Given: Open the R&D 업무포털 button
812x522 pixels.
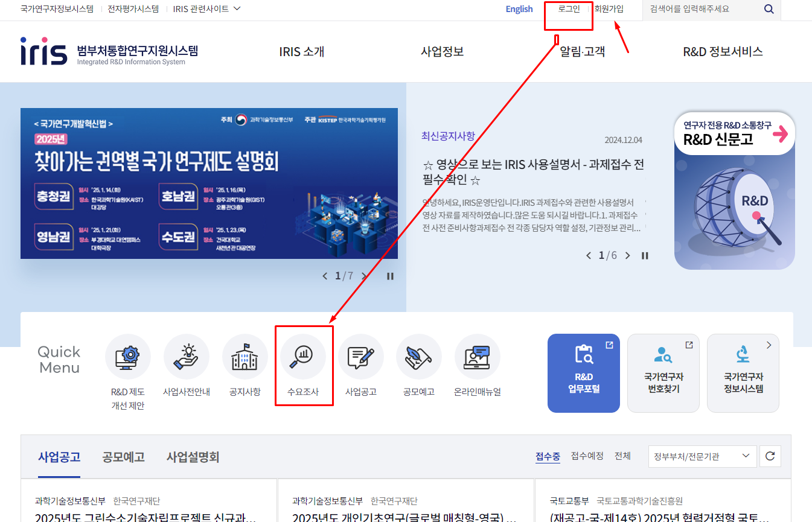Looking at the screenshot, I should tap(584, 374).
